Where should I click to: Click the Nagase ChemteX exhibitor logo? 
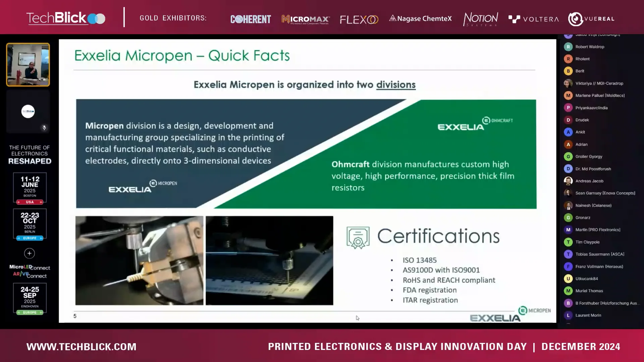coord(420,19)
